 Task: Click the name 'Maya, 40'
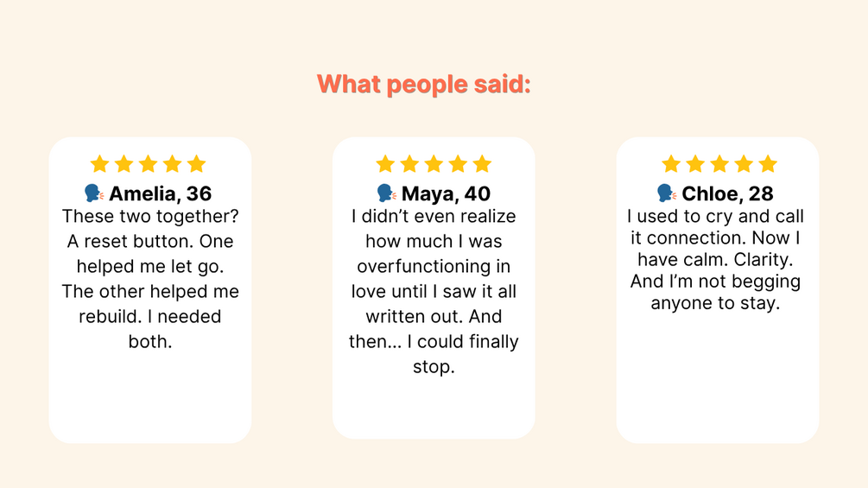pyautogui.click(x=446, y=193)
